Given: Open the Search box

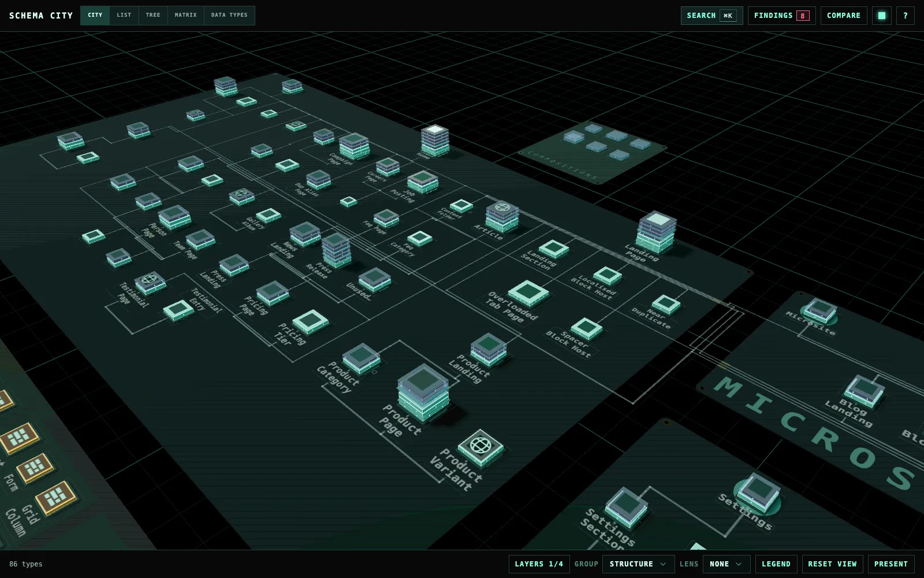Looking at the screenshot, I should pyautogui.click(x=711, y=16).
